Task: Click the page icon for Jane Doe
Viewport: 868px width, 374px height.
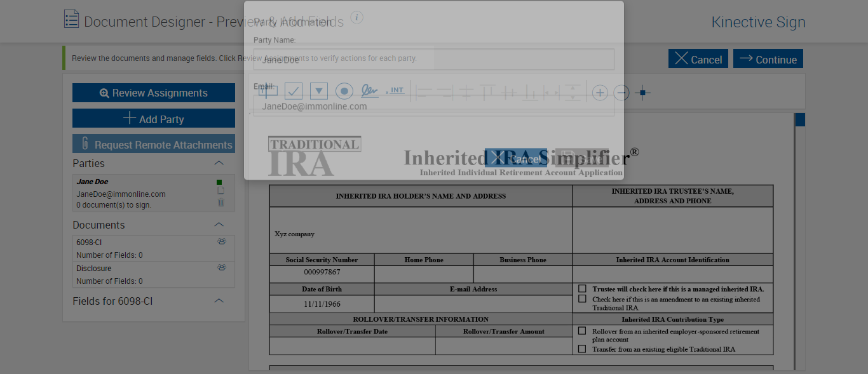Action: tap(220, 190)
